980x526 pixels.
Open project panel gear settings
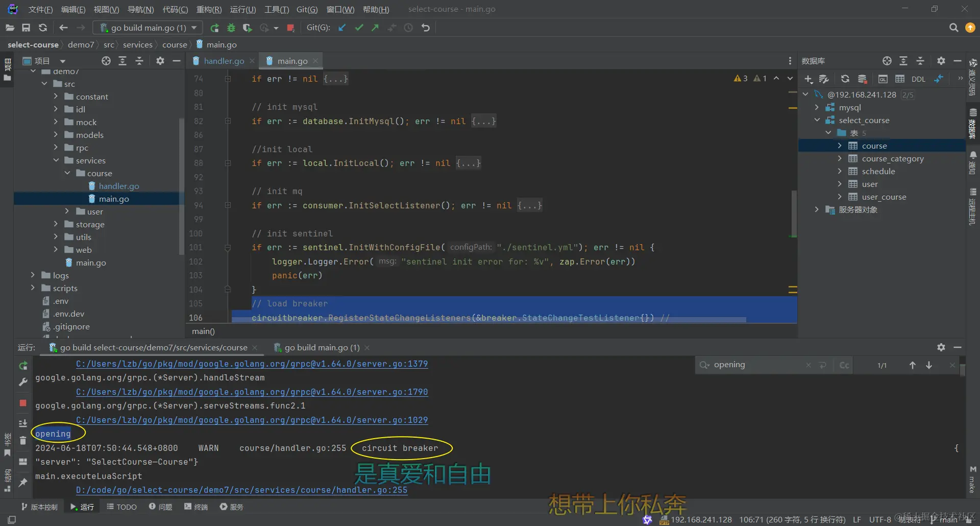160,61
